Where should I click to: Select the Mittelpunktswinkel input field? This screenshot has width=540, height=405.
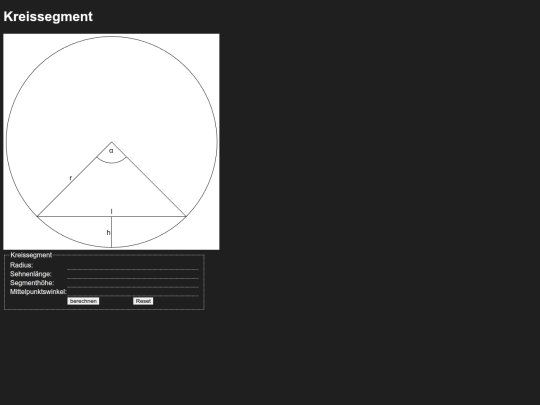click(x=133, y=292)
